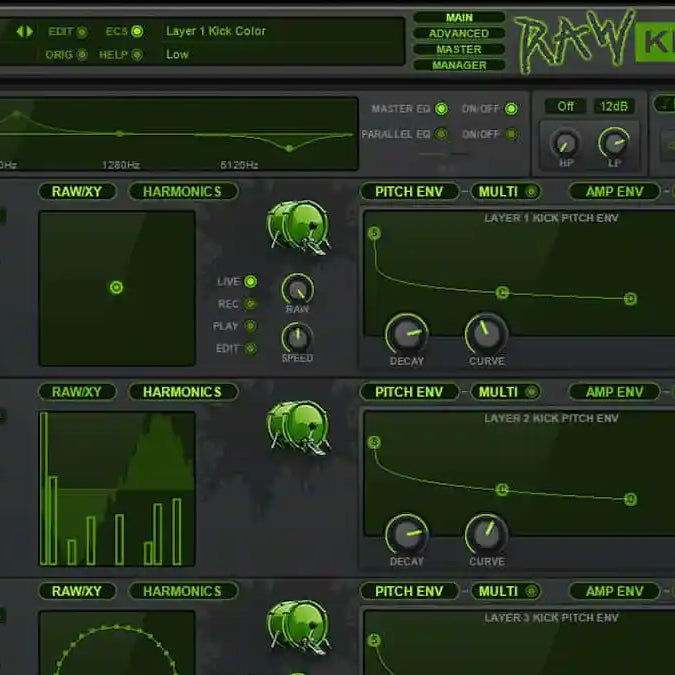Click the 'Low' value in display

pos(177,54)
